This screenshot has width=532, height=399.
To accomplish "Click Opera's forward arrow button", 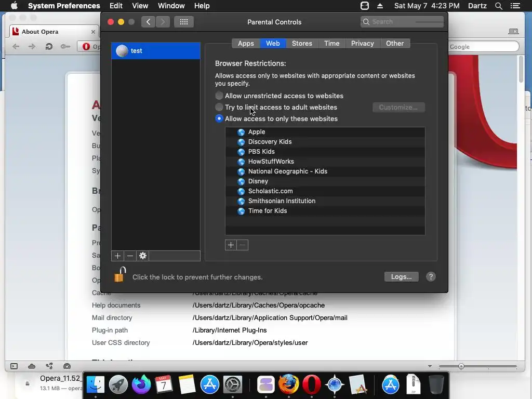I will 32,47.
